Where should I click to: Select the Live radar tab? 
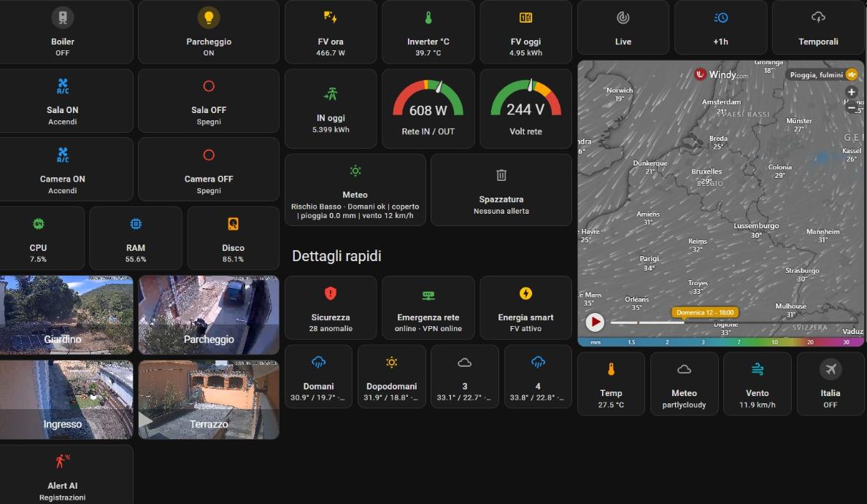click(x=623, y=27)
